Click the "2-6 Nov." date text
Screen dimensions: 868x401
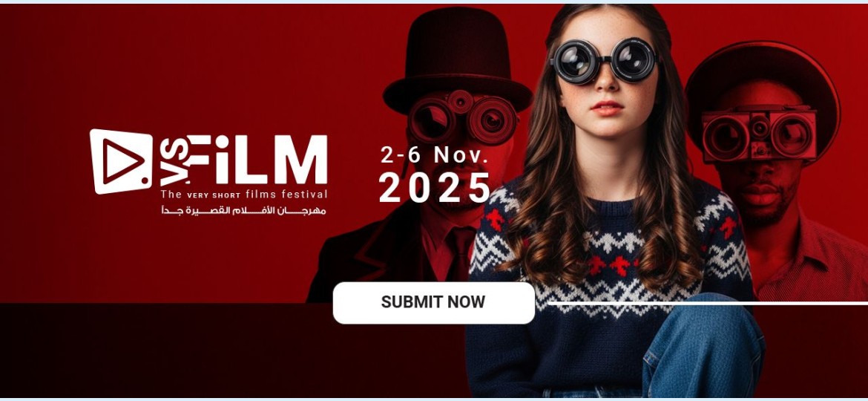pos(435,155)
